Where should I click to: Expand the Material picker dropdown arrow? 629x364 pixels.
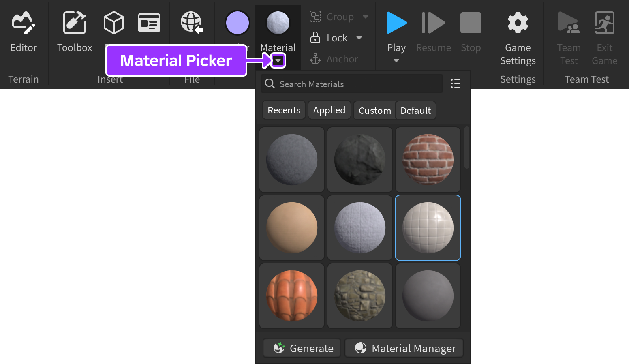point(278,61)
